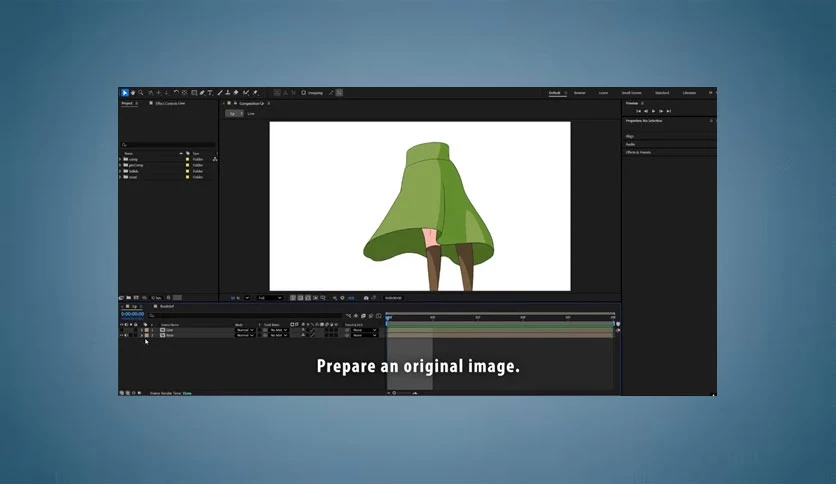Screen dimensions: 836x484
Task: Click the Line layer duration bar
Action: click(500, 330)
